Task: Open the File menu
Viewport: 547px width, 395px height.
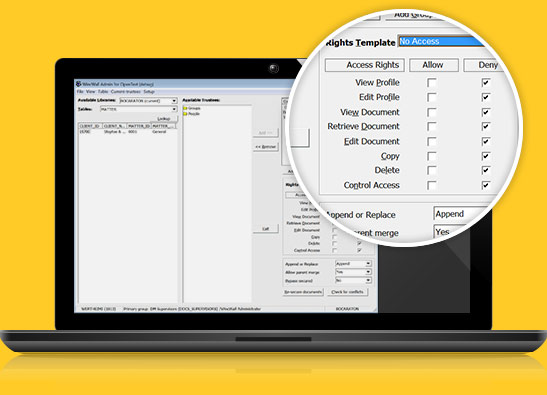Action: [80, 91]
